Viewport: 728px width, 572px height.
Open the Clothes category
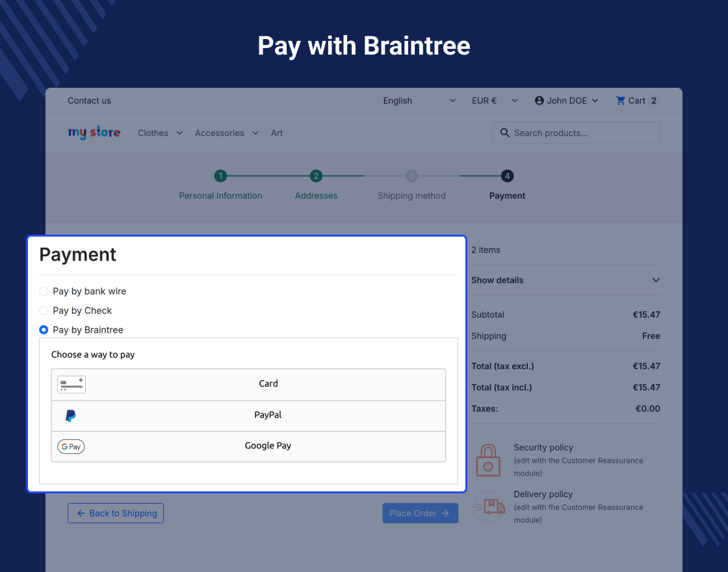153,133
